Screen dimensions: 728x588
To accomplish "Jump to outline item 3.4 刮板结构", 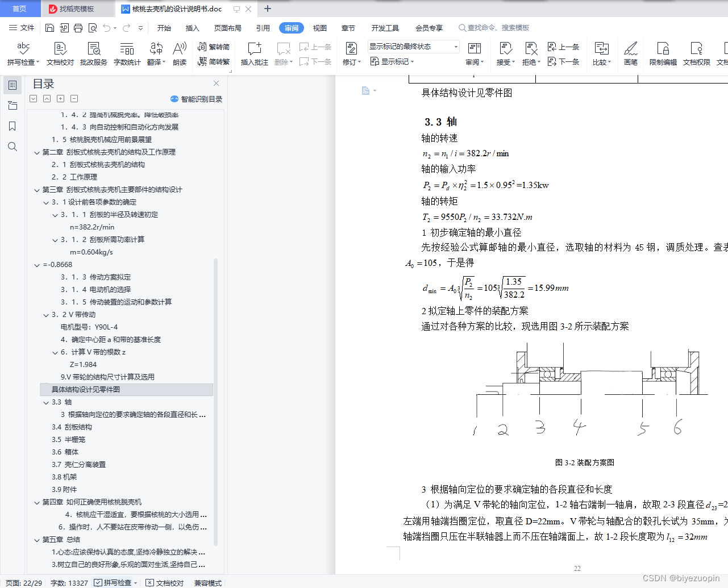I will (x=72, y=427).
